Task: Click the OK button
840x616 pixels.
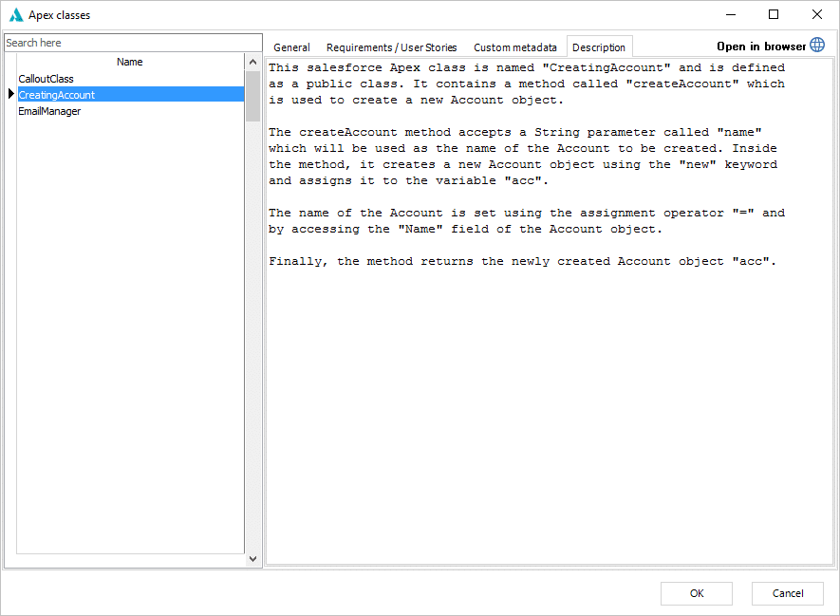Action: point(696,593)
